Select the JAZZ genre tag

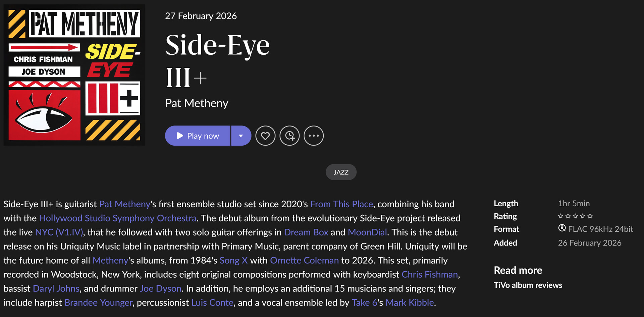click(341, 172)
